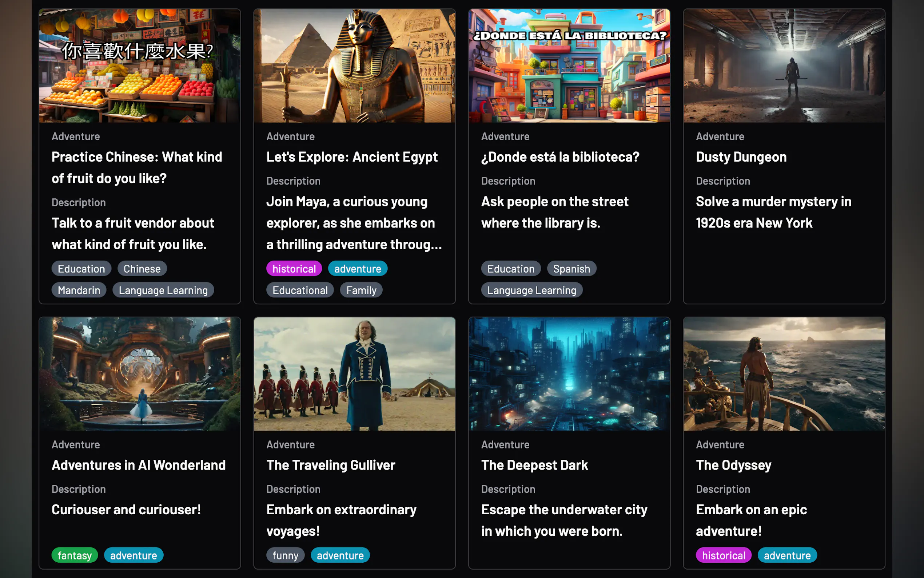This screenshot has height=578, width=924.
Task: Click the "Mandarin" tag
Action: click(79, 290)
